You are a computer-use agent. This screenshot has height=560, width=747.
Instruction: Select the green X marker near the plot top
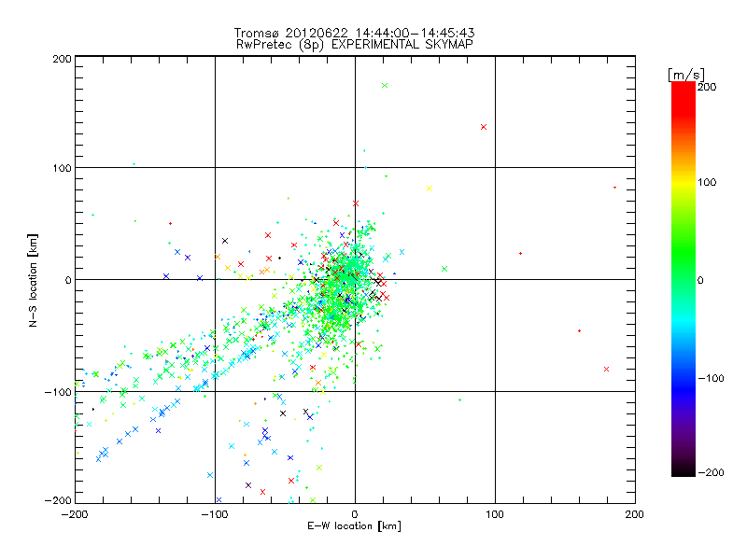coord(384,86)
